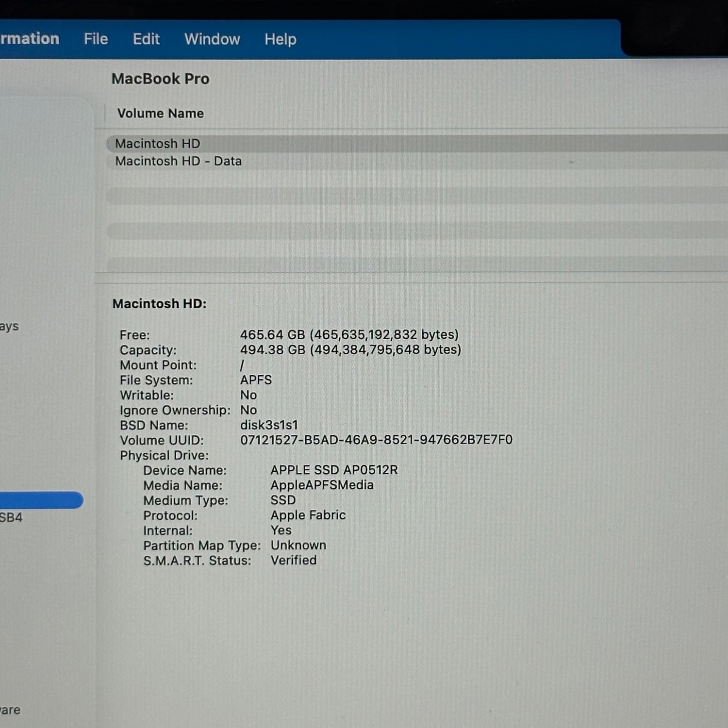Click the MacBook Pro title above the table
This screenshot has height=728, width=728.
click(x=160, y=79)
